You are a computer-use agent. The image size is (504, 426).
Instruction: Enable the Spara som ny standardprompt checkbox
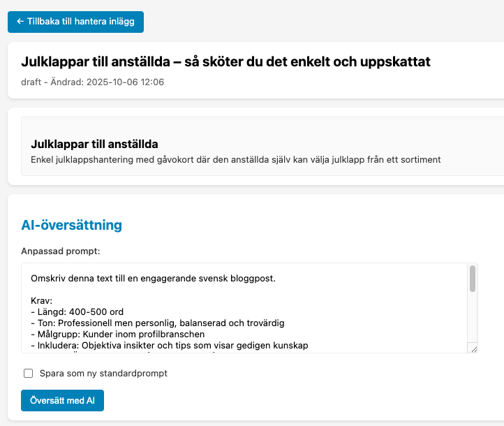click(x=29, y=373)
